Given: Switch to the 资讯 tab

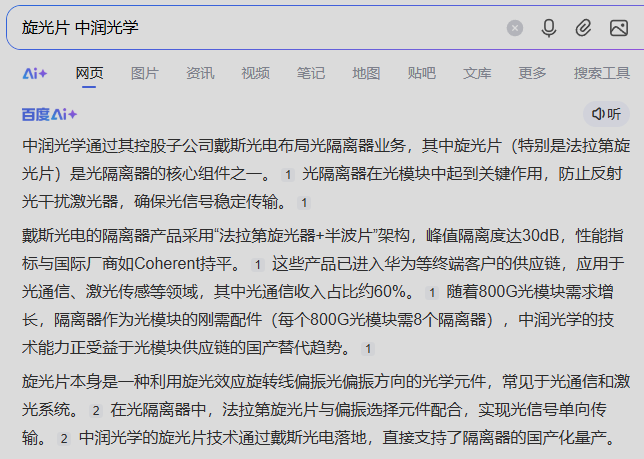Looking at the screenshot, I should pyautogui.click(x=200, y=73).
